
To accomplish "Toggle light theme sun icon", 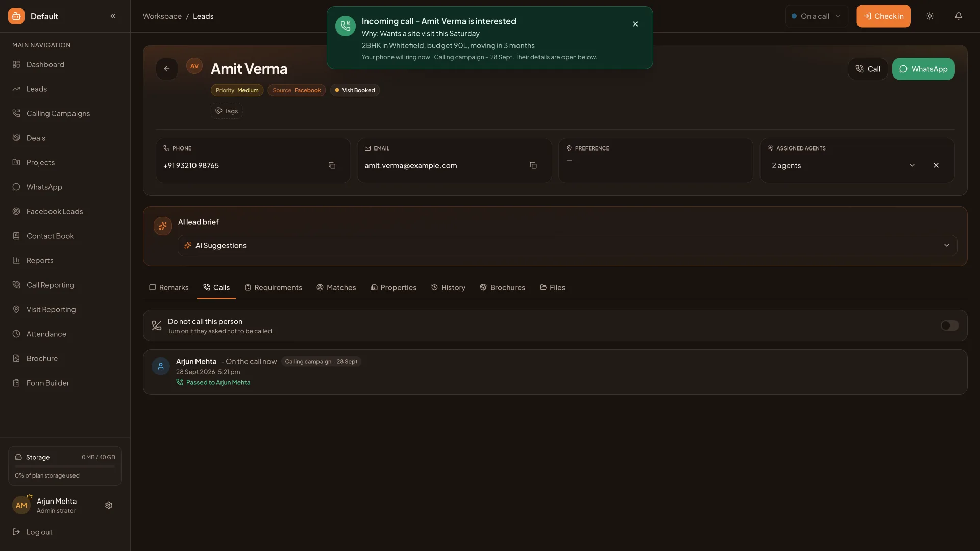I will (x=929, y=16).
